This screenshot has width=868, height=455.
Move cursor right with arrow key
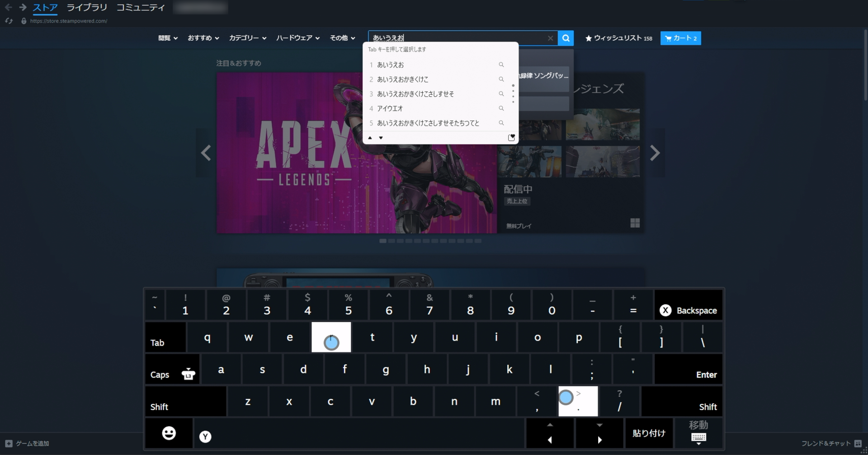pyautogui.click(x=599, y=433)
